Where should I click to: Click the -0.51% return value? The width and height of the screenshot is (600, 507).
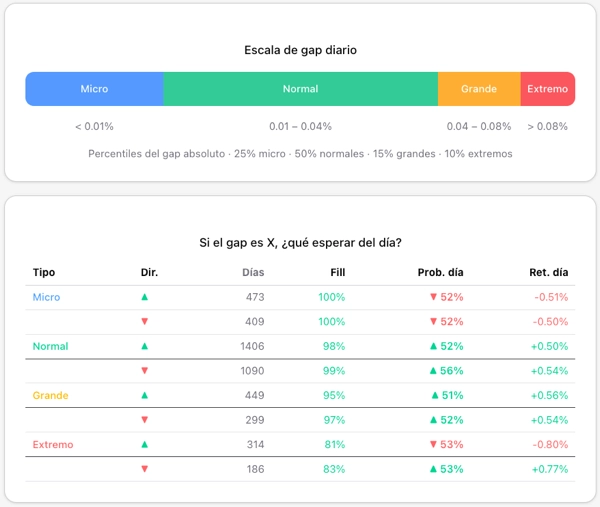tap(551, 297)
